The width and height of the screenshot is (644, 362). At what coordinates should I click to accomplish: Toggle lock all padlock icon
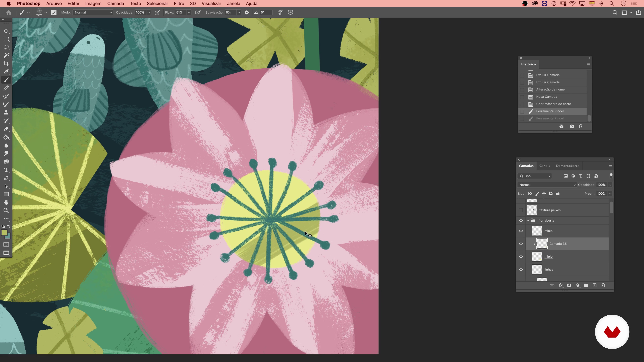558,194
